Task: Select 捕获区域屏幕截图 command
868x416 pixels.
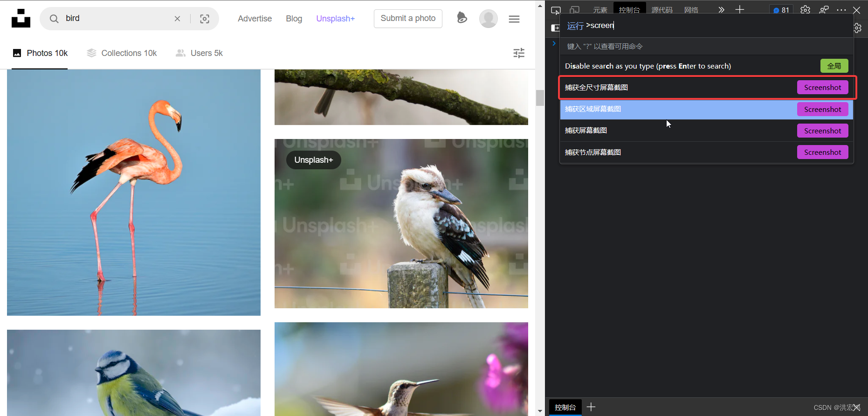Action: point(707,109)
